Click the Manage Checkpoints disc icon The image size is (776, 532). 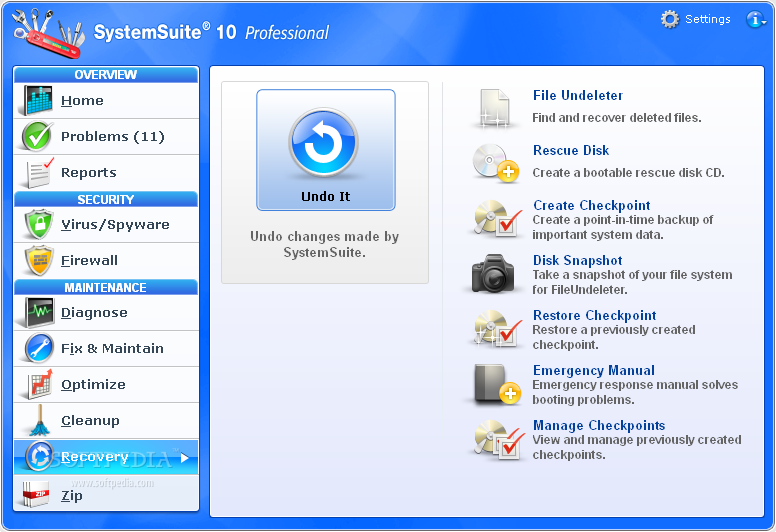coord(499,439)
